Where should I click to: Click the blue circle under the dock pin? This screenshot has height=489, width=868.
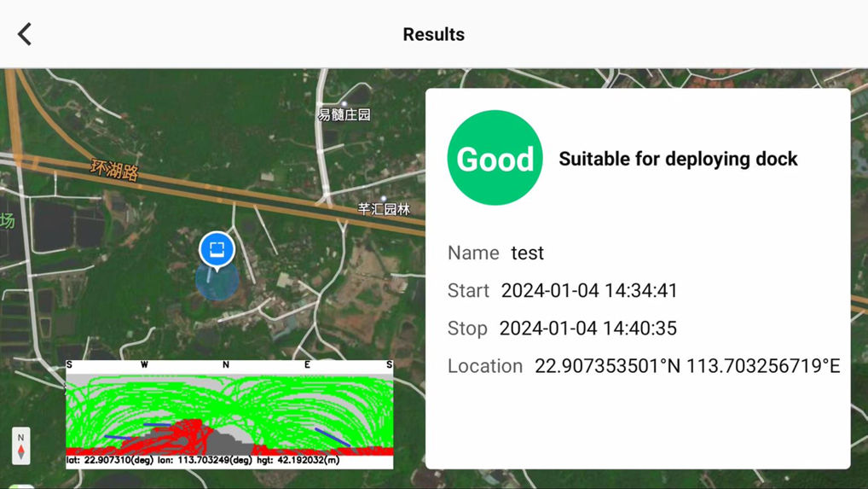coord(217,281)
